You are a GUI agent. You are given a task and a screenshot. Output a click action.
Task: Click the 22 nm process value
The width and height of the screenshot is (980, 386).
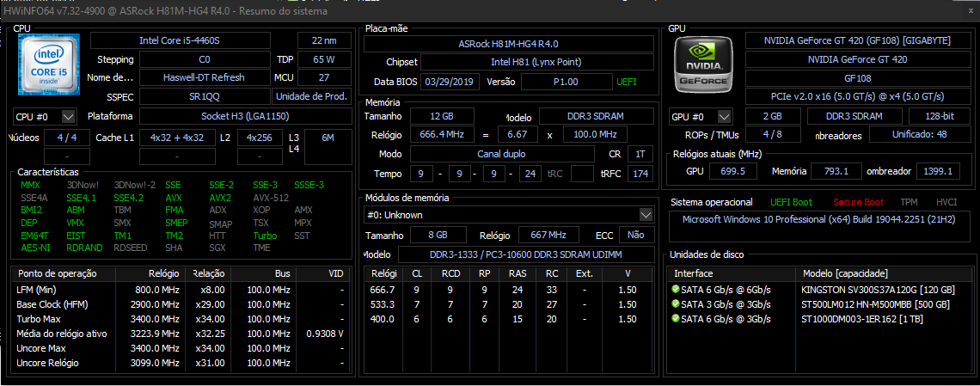pos(324,40)
